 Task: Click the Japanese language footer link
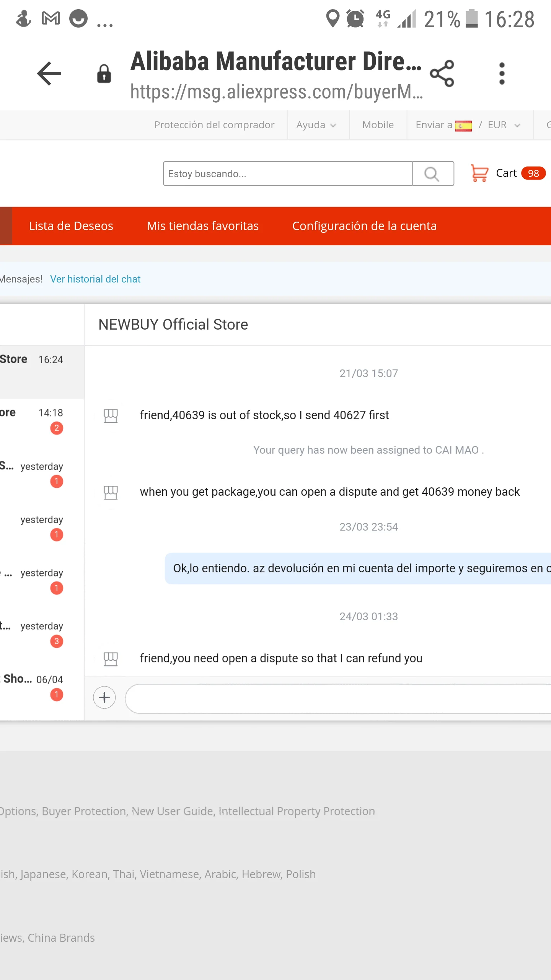(x=43, y=874)
